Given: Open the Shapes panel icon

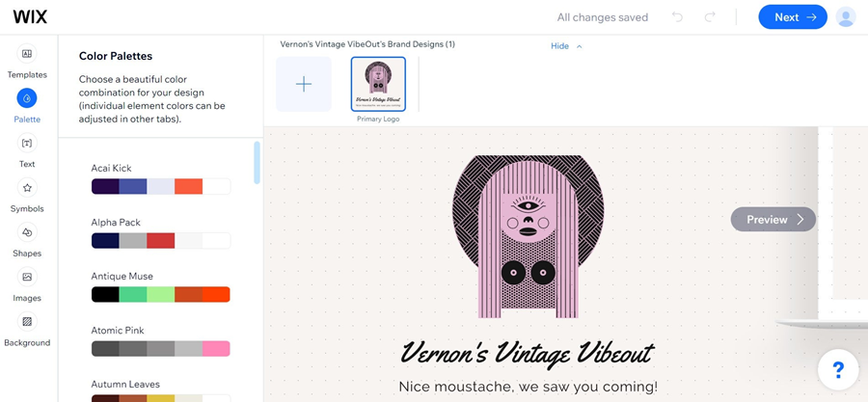Looking at the screenshot, I should 27,232.
